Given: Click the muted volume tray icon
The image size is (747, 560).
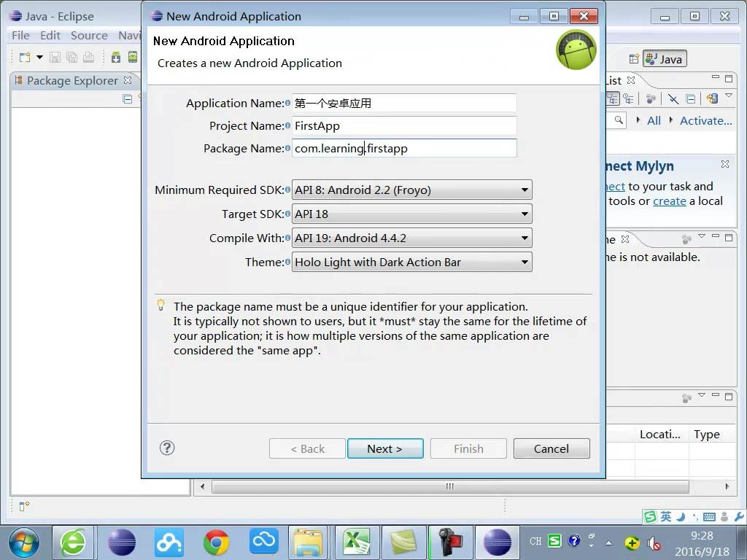Looking at the screenshot, I should tap(653, 542).
